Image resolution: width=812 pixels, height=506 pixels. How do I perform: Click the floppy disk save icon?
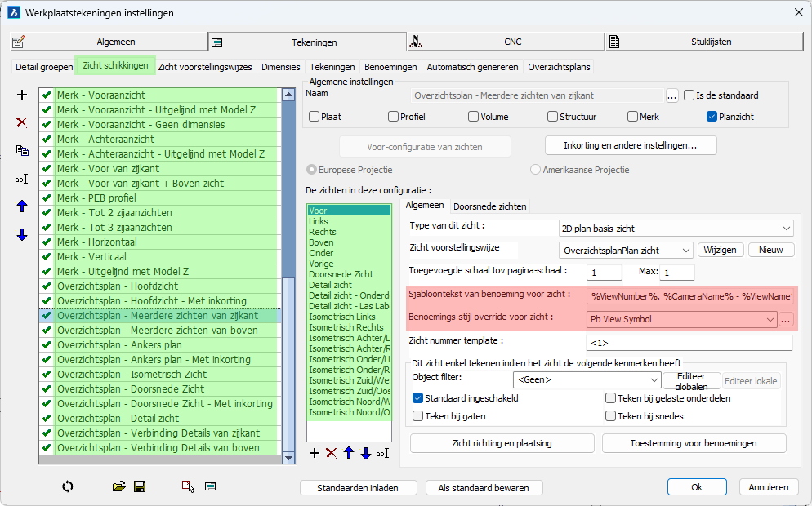tap(140, 486)
